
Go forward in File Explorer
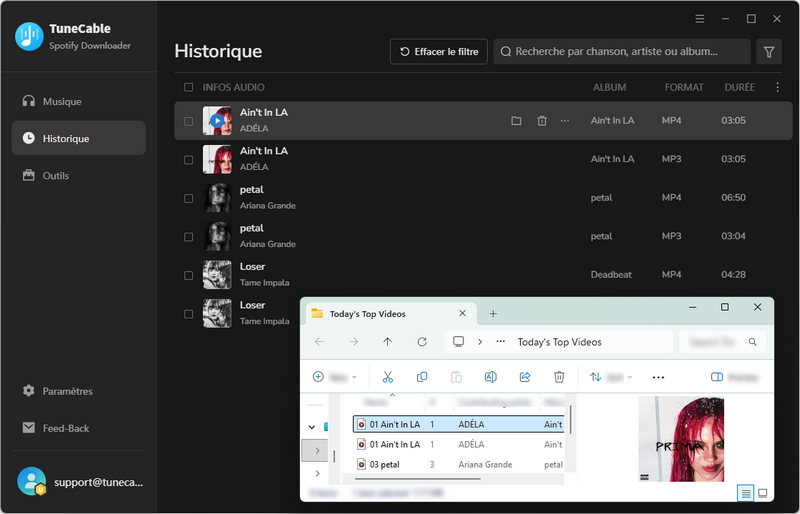pos(353,342)
